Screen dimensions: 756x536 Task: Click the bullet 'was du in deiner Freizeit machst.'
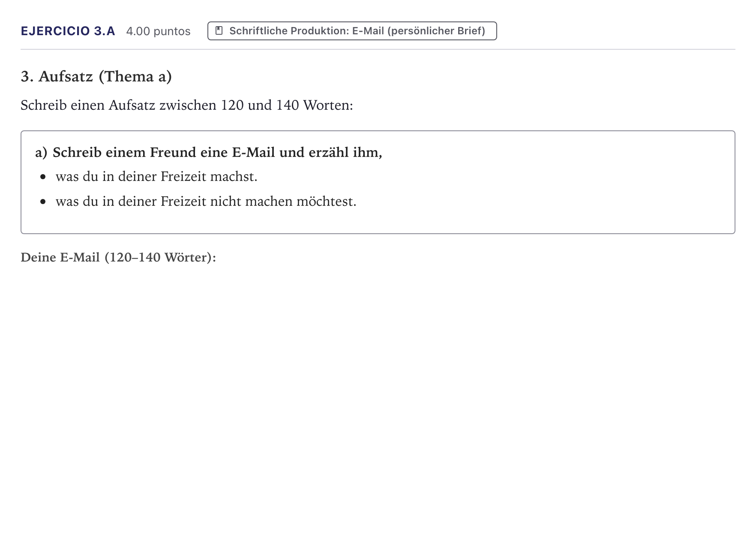[156, 177]
